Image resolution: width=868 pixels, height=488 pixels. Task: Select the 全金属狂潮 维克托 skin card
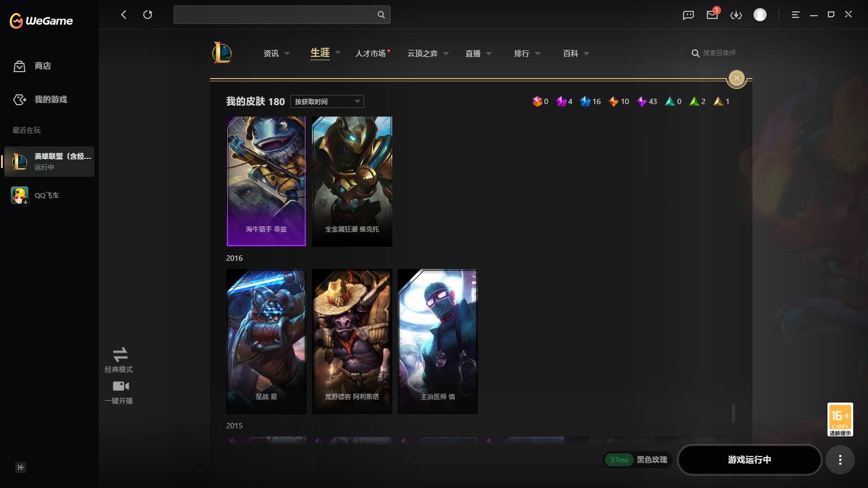click(x=352, y=181)
